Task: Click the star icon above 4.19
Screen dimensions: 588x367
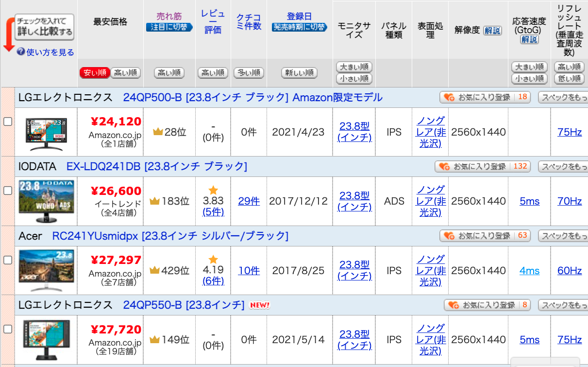Action: coord(213,259)
